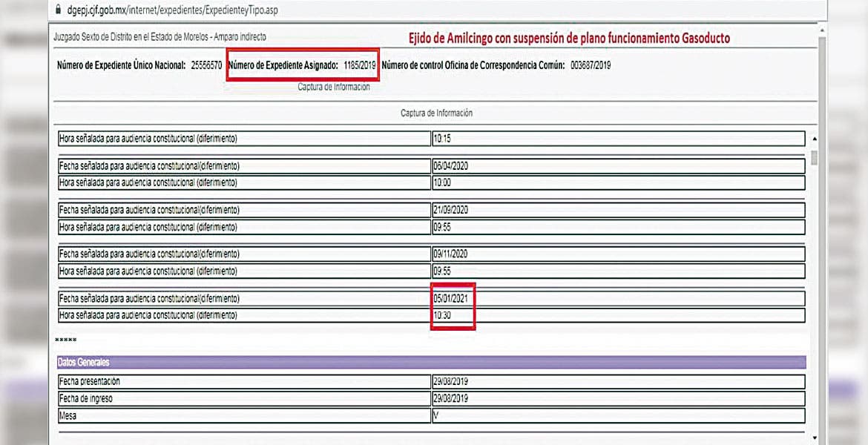Viewport: 868px width, 445px height.
Task: Click the Fecha de ingreso value field
Action: (x=618, y=399)
